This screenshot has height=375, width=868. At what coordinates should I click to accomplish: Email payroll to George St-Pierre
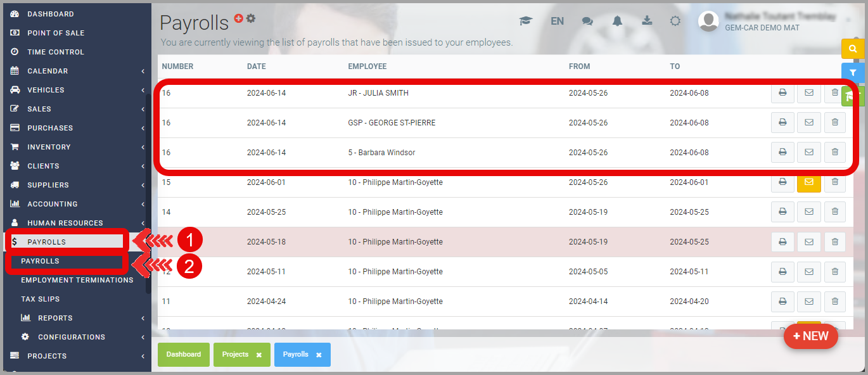[x=808, y=122]
